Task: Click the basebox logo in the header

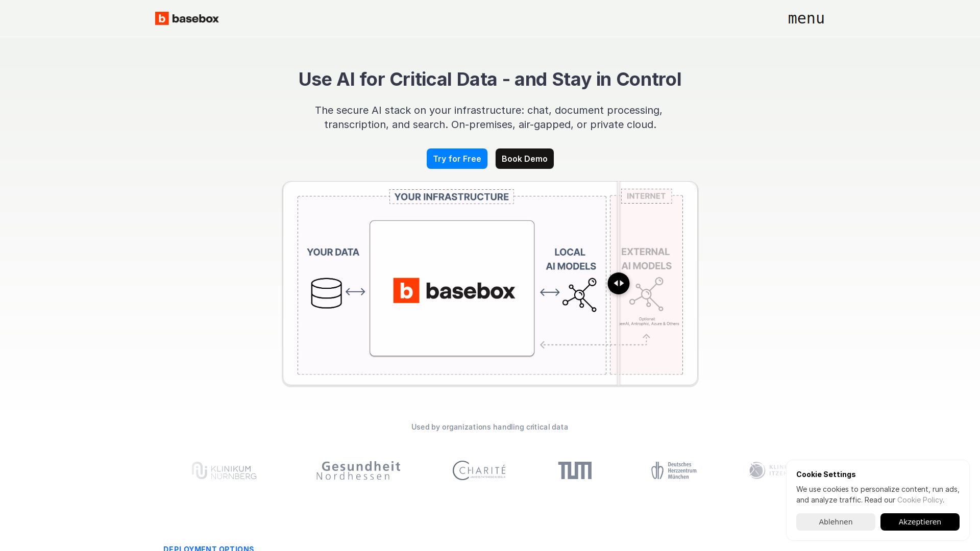Action: pyautogui.click(x=187, y=18)
